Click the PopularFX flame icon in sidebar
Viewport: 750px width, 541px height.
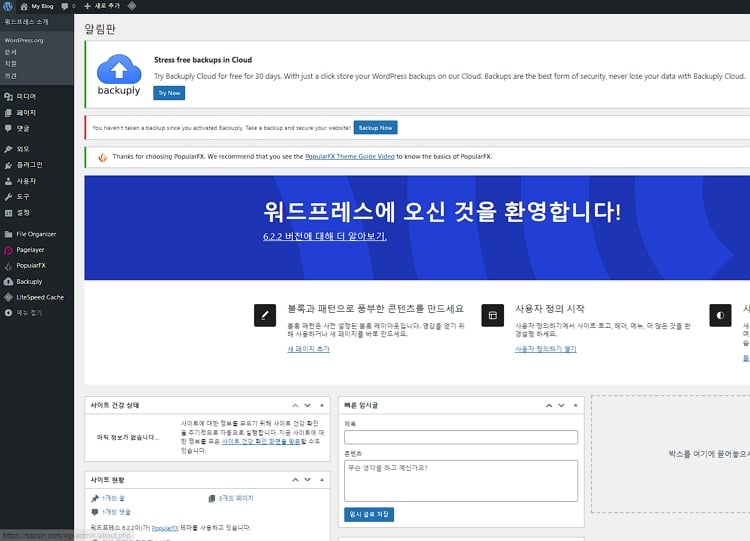(8, 266)
